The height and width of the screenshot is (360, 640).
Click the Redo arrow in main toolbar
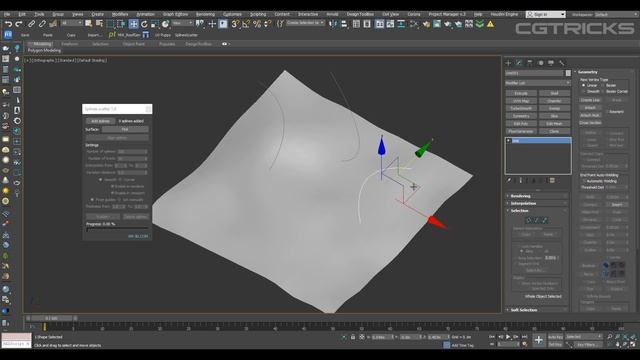coord(19,24)
